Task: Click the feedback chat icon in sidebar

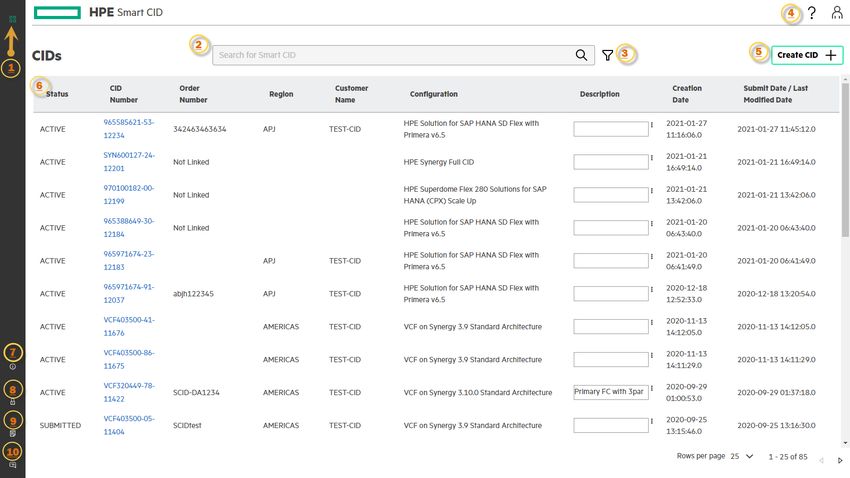Action: tap(12, 465)
